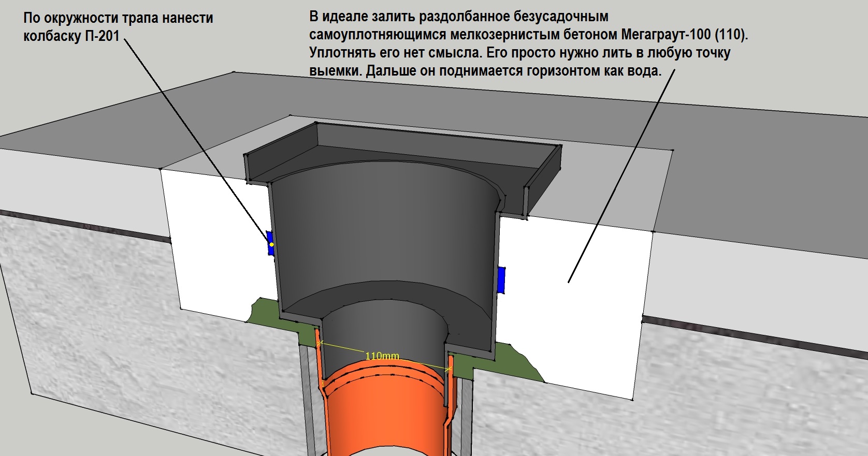Click the 110mm dimension label
Image resolution: width=868 pixels, height=456 pixels.
[x=382, y=356]
